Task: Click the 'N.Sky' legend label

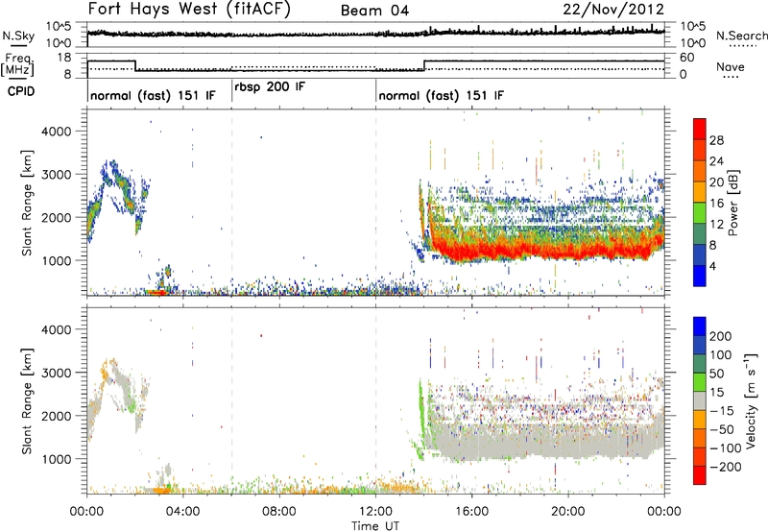Action: pyautogui.click(x=18, y=36)
